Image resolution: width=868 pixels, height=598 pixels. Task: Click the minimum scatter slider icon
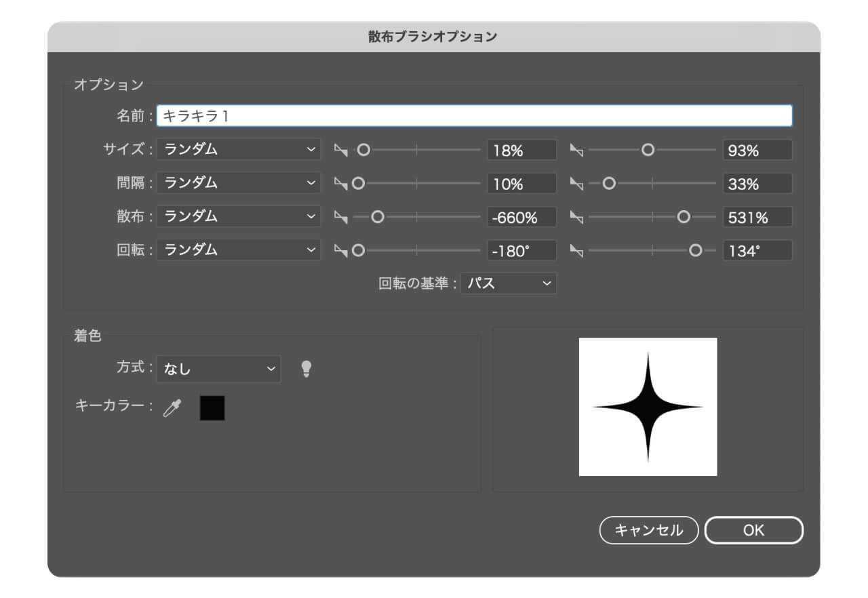pyautogui.click(x=341, y=217)
